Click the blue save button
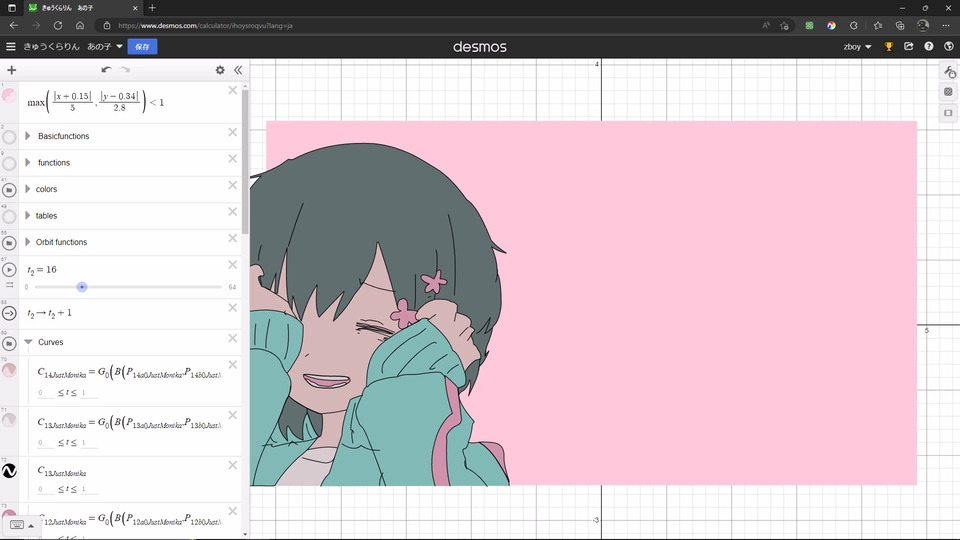Viewport: 960px width, 540px height. pyautogui.click(x=142, y=47)
